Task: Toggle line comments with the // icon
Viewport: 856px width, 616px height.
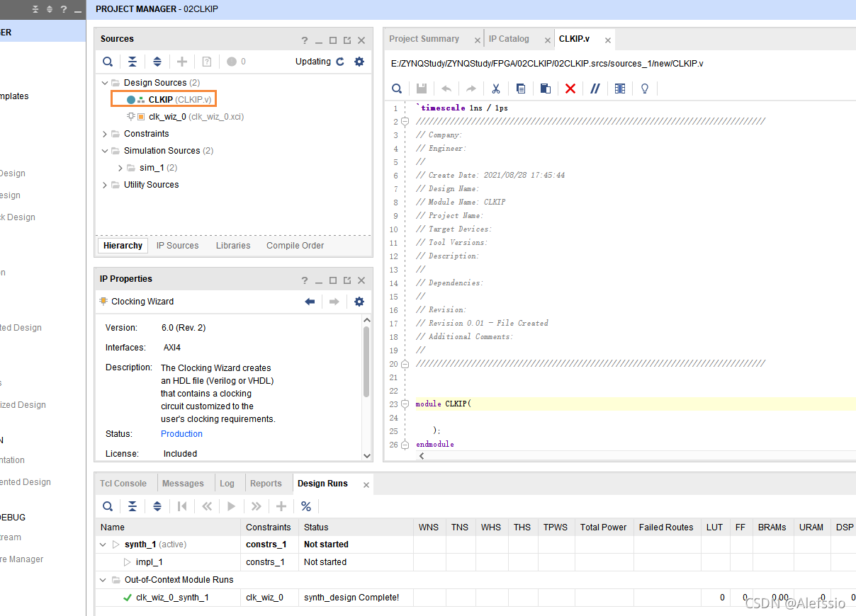Action: click(x=595, y=89)
